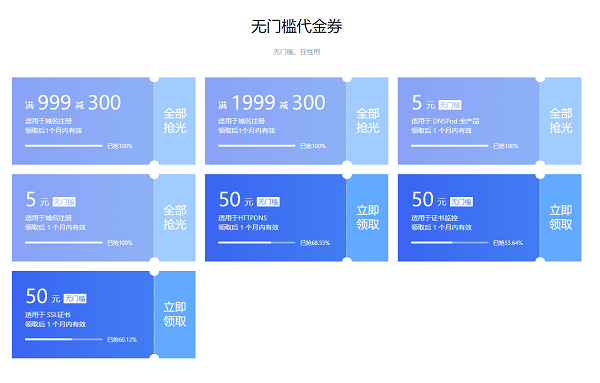Click the 无门槛 tag on the DNSPod全产品 coupon
Screen dimensions: 600x383
[x=450, y=105]
